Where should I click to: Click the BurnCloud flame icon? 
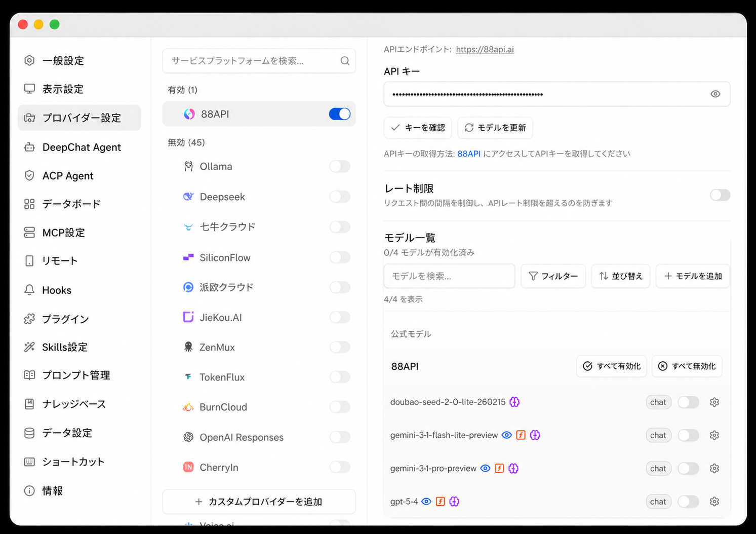tap(188, 407)
